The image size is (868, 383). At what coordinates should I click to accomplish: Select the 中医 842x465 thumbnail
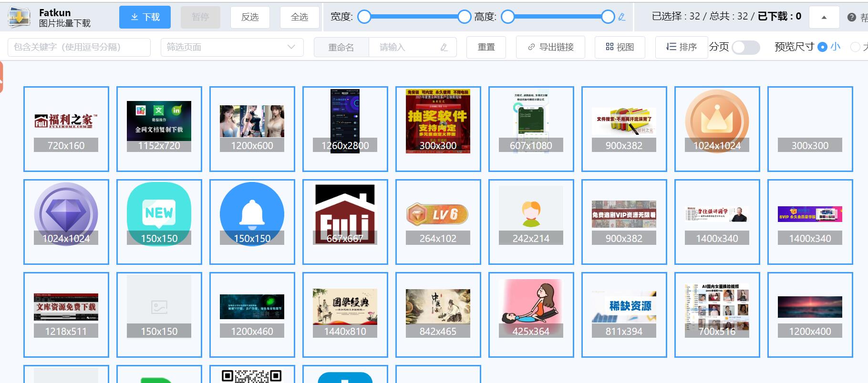pyautogui.click(x=438, y=315)
